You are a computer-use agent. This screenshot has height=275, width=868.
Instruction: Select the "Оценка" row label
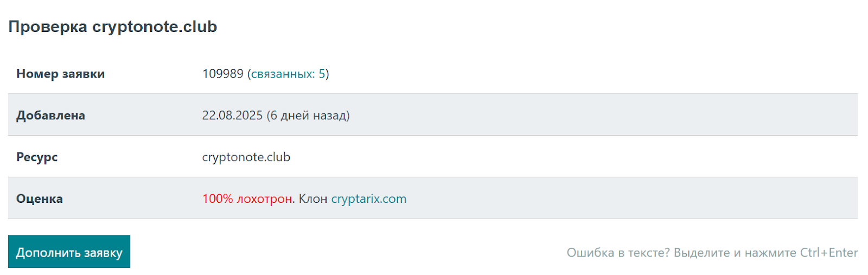click(x=40, y=199)
